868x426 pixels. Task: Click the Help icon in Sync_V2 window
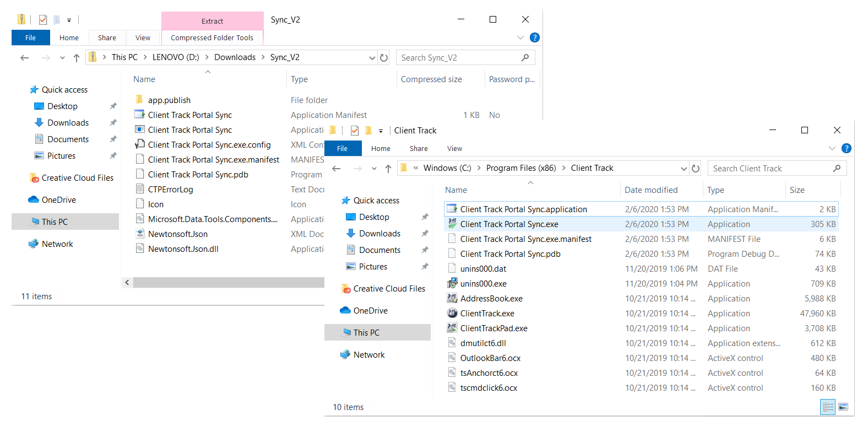tap(534, 37)
